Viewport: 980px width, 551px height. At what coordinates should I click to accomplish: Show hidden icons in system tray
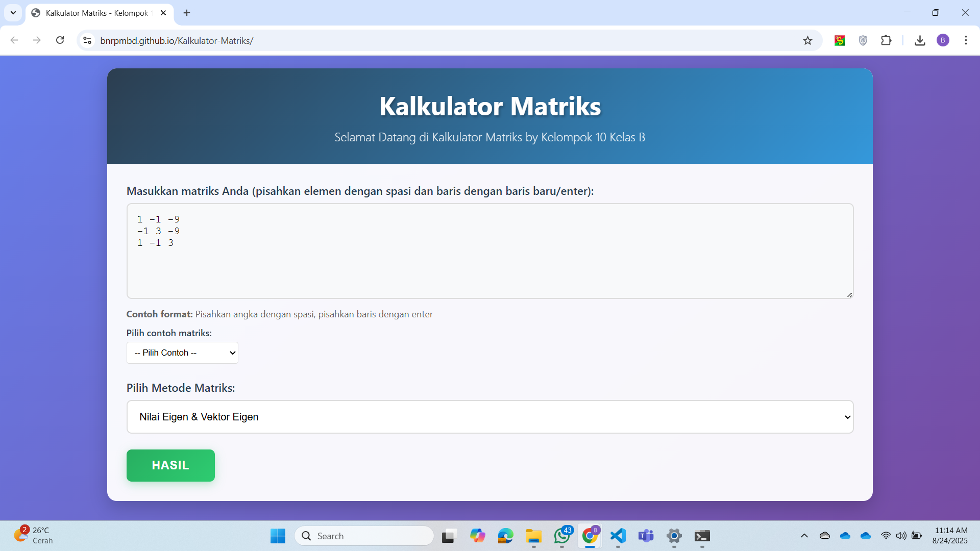[x=804, y=536]
